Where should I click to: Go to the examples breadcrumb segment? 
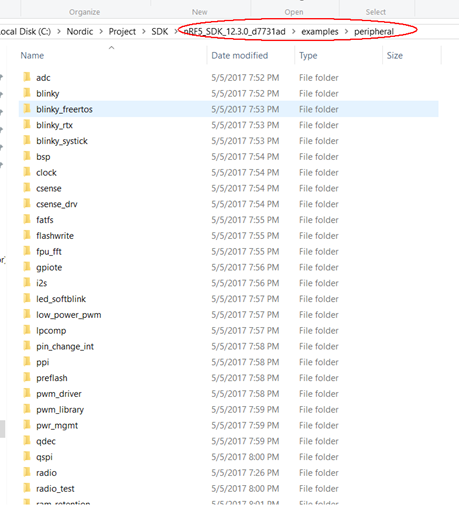click(320, 32)
